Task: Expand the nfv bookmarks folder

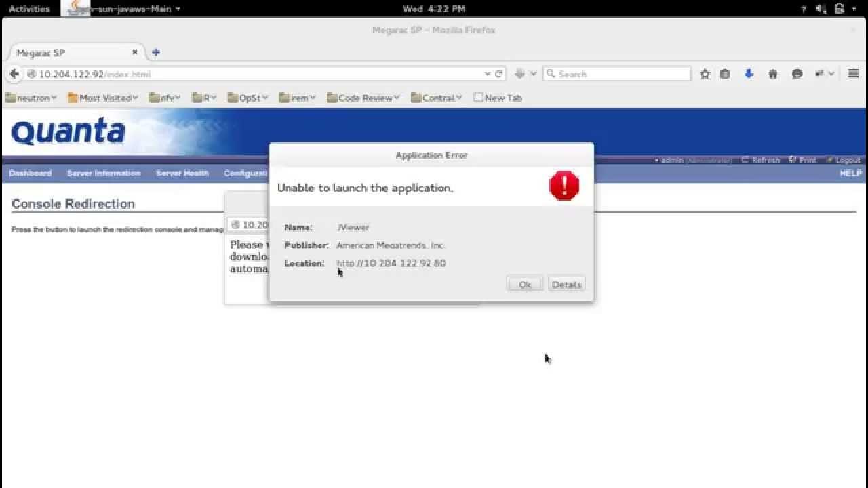Action: 165,98
